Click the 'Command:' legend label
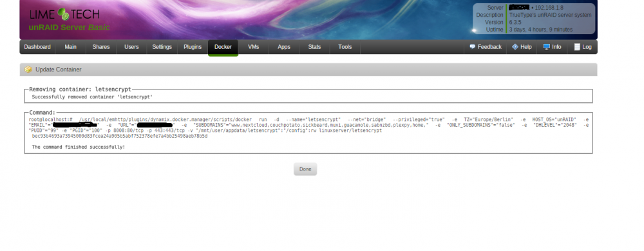 tap(42, 113)
